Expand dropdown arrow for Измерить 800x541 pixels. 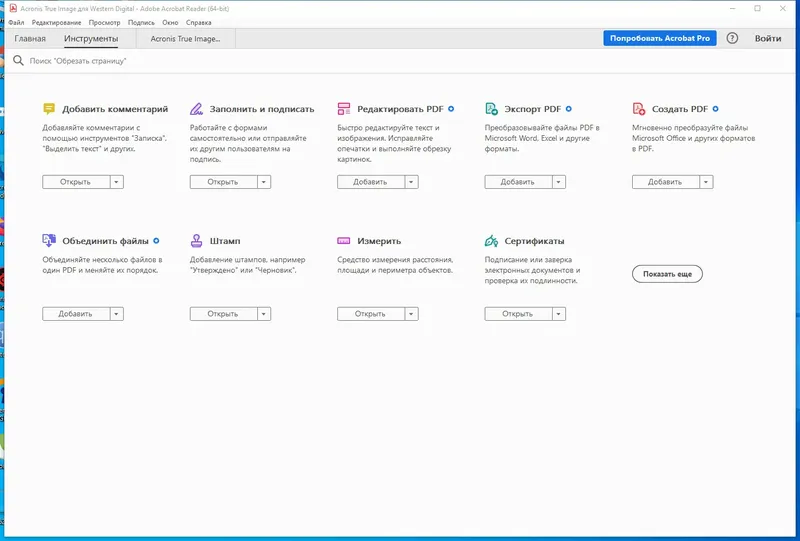coord(411,314)
